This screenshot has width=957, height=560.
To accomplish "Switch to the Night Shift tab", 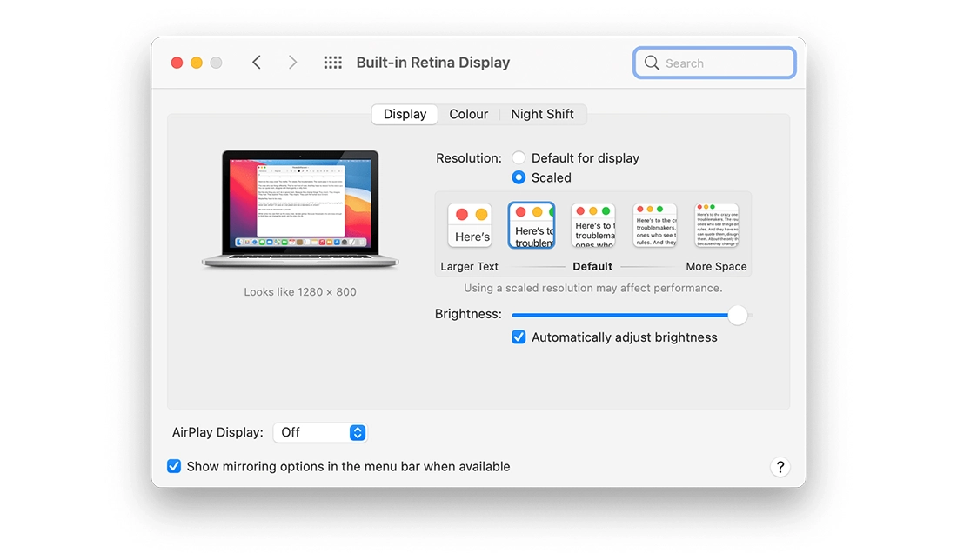I will [542, 114].
